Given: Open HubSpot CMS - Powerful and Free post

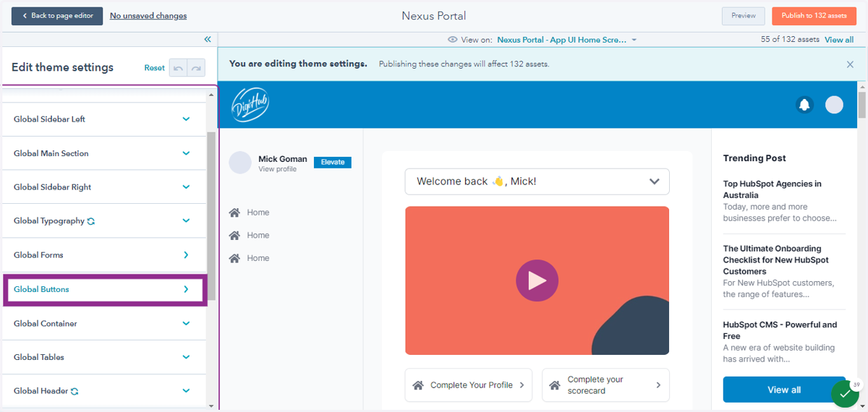Looking at the screenshot, I should pyautogui.click(x=780, y=330).
